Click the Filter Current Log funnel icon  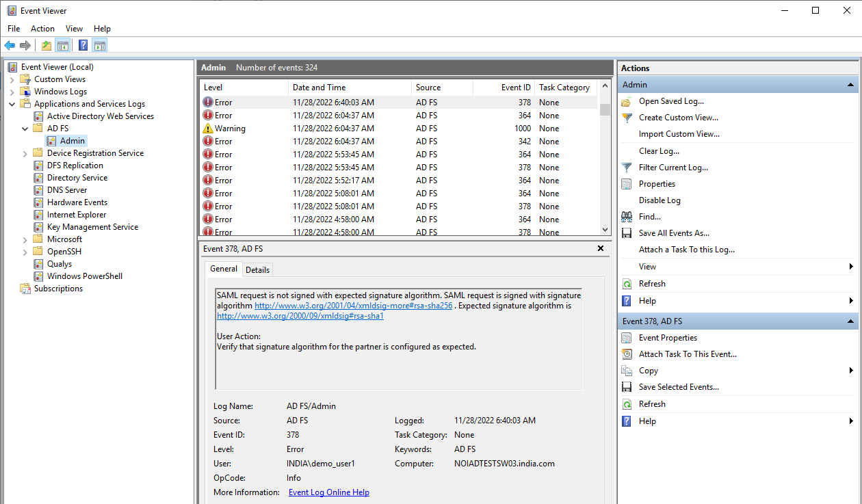[627, 168]
